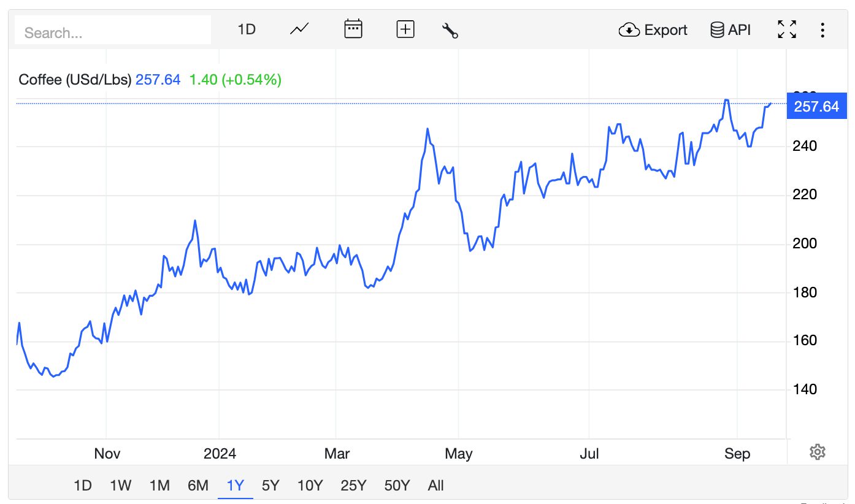Open the three-dot more options menu
The height and width of the screenshot is (504, 855).
823,29
